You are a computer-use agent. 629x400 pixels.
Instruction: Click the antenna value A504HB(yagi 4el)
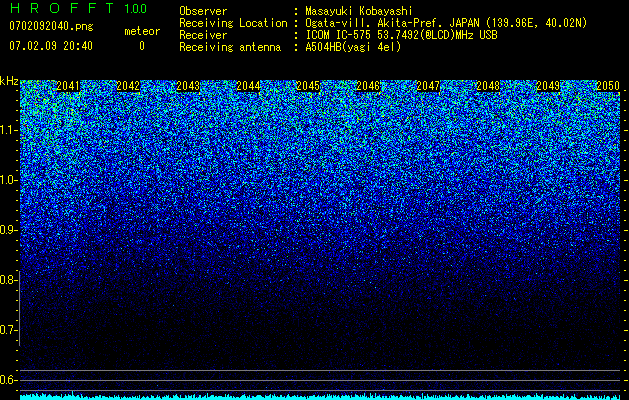pos(353,47)
